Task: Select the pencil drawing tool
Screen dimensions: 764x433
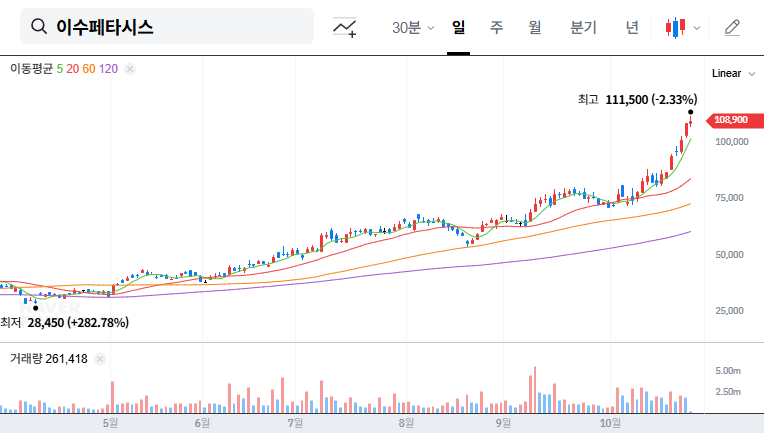Action: [x=732, y=27]
